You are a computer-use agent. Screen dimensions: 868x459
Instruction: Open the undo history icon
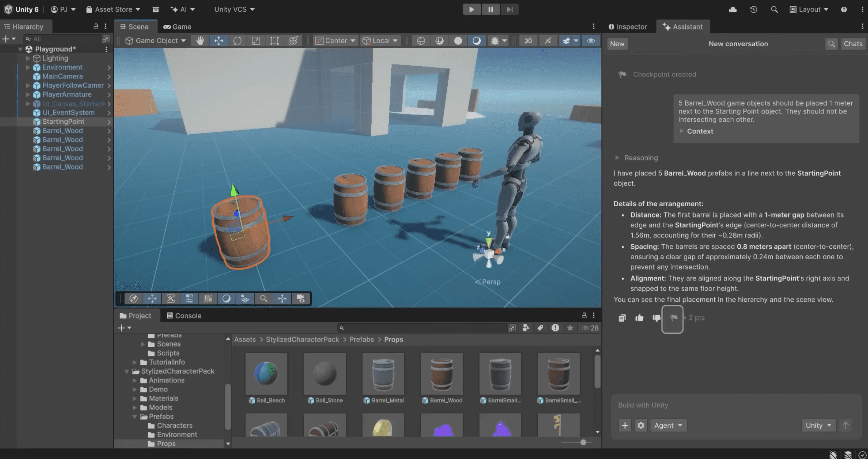[x=753, y=10]
